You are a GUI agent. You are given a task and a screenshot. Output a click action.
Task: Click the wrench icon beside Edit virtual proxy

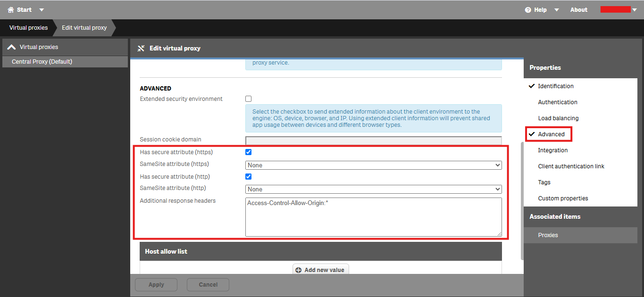141,48
